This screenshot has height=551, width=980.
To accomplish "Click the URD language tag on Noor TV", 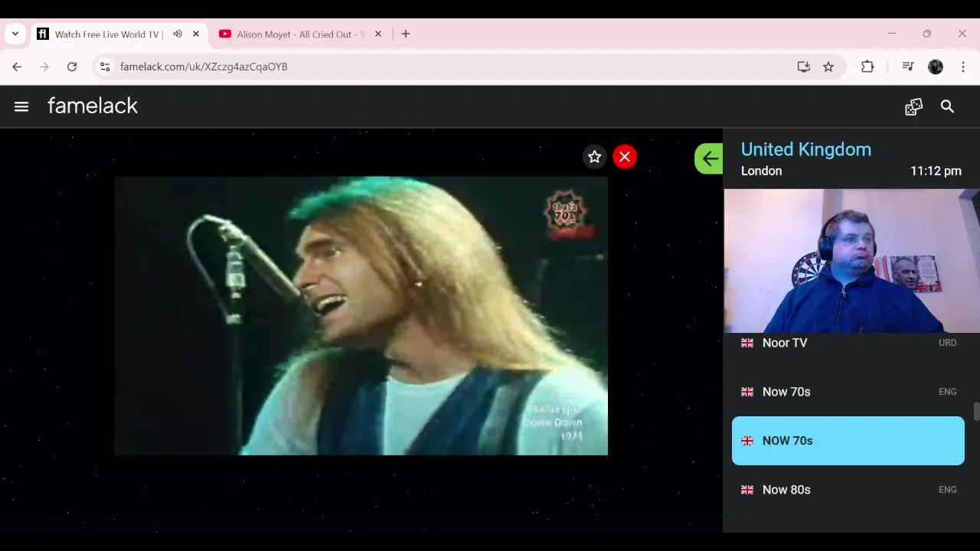I will (x=947, y=343).
